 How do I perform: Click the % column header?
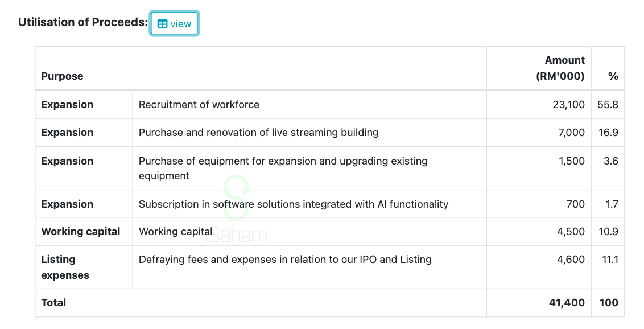(x=613, y=76)
